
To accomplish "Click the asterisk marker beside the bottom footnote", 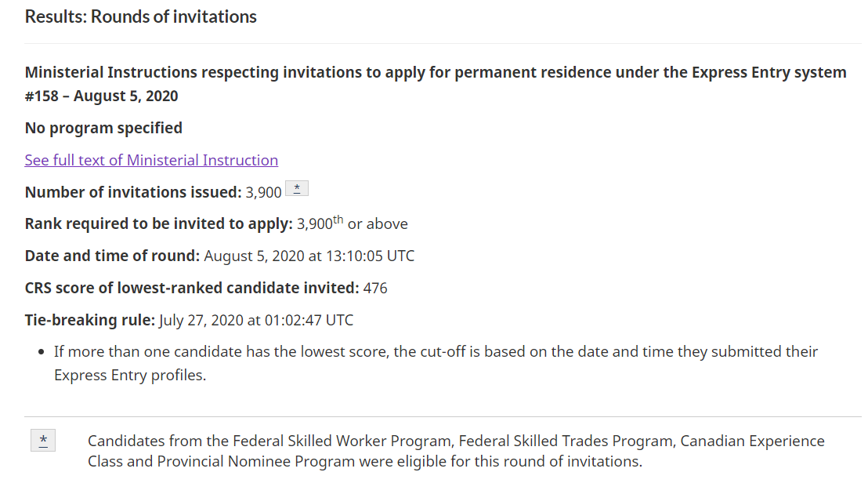I will click(43, 441).
